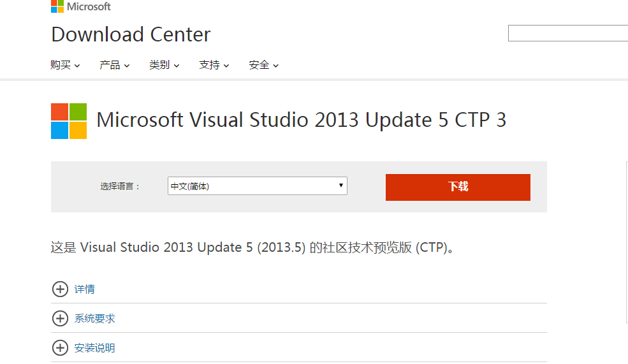Image resolution: width=628 pixels, height=364 pixels.
Task: Click the red 下载 button
Action: [x=458, y=187]
